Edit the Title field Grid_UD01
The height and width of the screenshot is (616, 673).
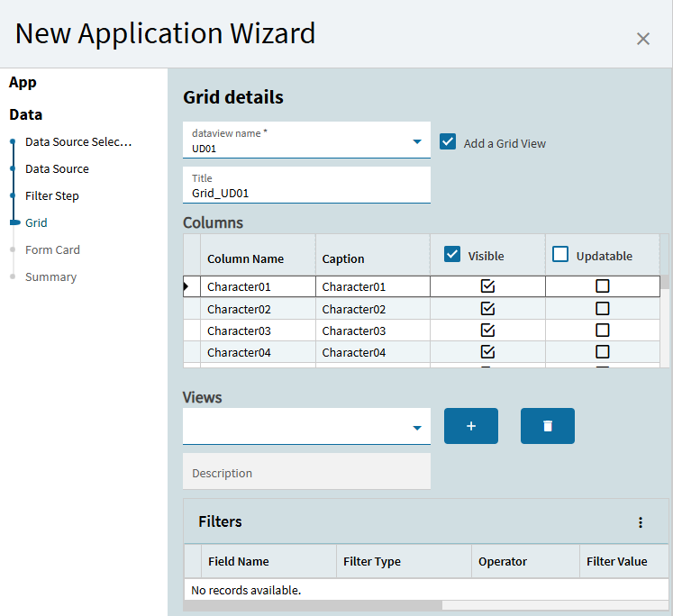coord(306,185)
